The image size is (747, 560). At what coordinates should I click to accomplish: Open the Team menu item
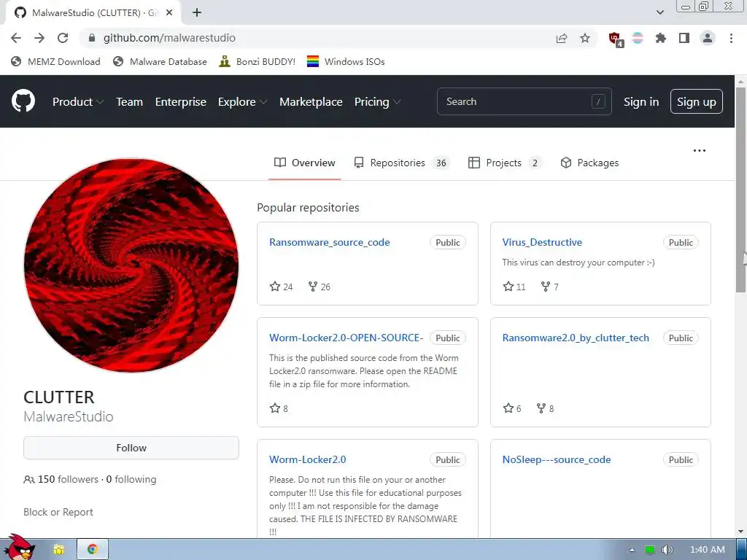coord(130,102)
